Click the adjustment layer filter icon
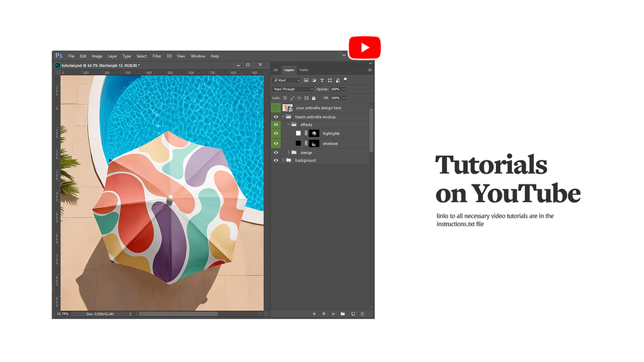Image resolution: width=644 pixels, height=362 pixels. [x=314, y=81]
